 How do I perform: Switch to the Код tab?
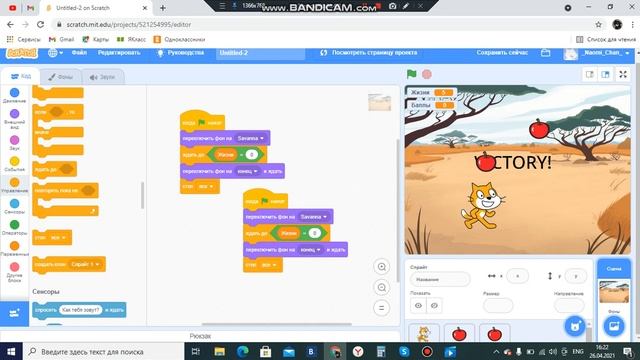(21, 76)
